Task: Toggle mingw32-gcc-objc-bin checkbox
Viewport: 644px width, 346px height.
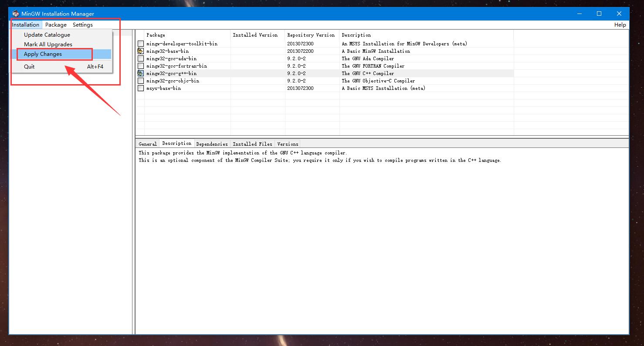Action: coord(140,81)
